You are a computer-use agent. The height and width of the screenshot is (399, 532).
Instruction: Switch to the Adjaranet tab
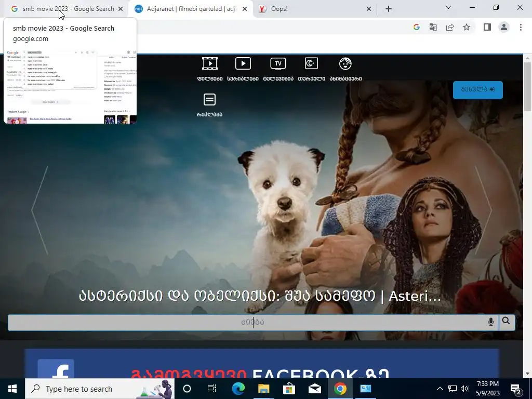[x=191, y=9]
